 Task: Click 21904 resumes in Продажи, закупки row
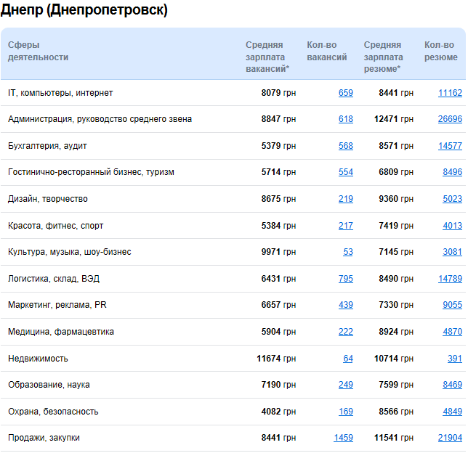click(450, 438)
